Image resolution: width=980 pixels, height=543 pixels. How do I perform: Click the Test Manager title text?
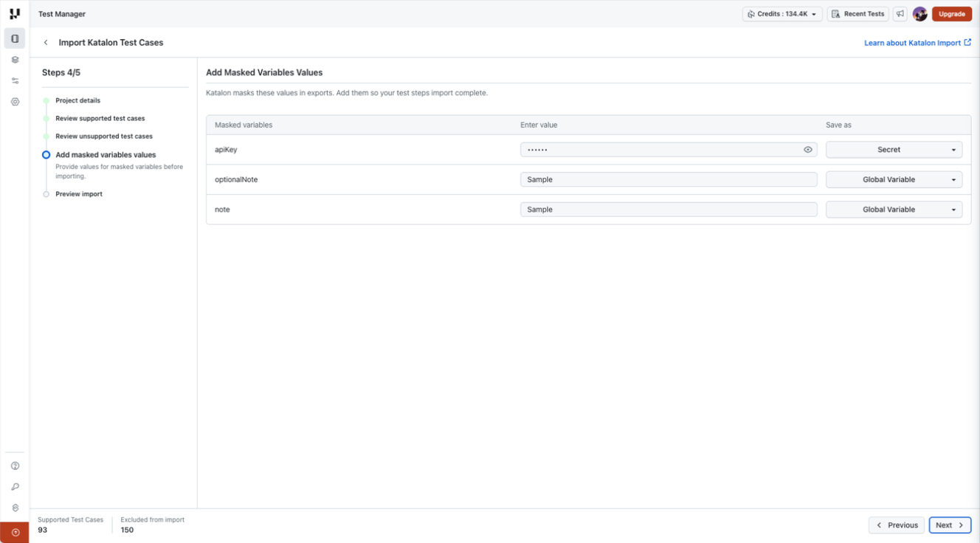pos(62,14)
